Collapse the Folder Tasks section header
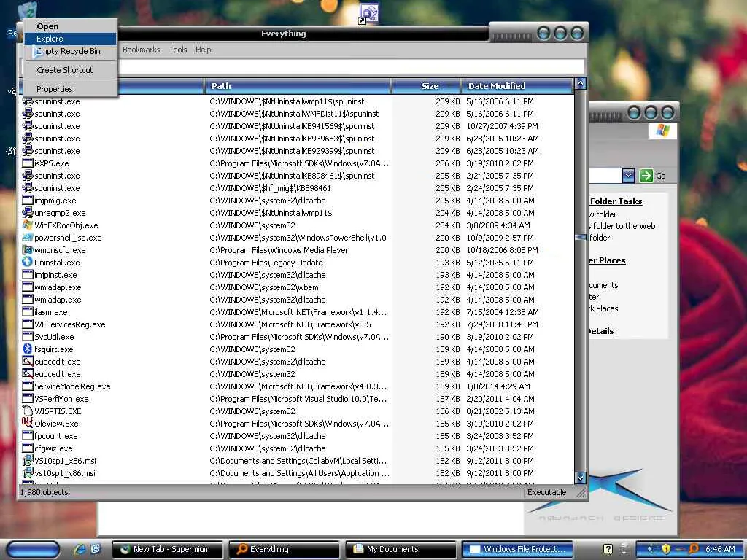747x560 pixels. 616,201
